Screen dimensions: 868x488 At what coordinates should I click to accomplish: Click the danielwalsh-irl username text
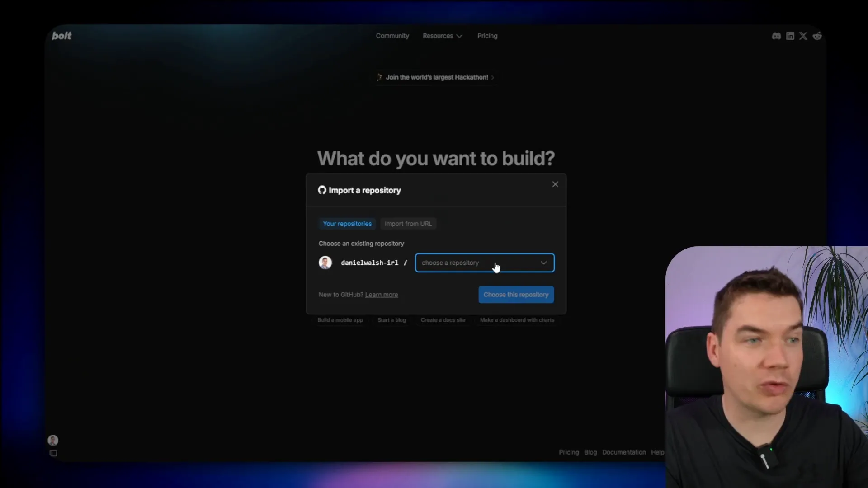pos(369,263)
